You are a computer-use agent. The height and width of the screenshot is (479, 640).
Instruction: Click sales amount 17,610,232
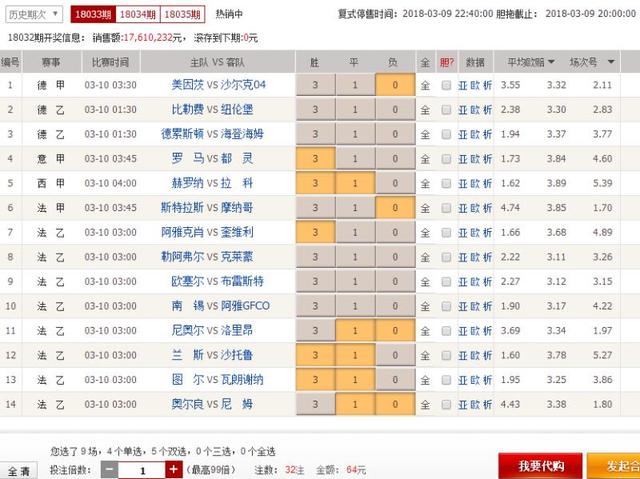pos(148,38)
